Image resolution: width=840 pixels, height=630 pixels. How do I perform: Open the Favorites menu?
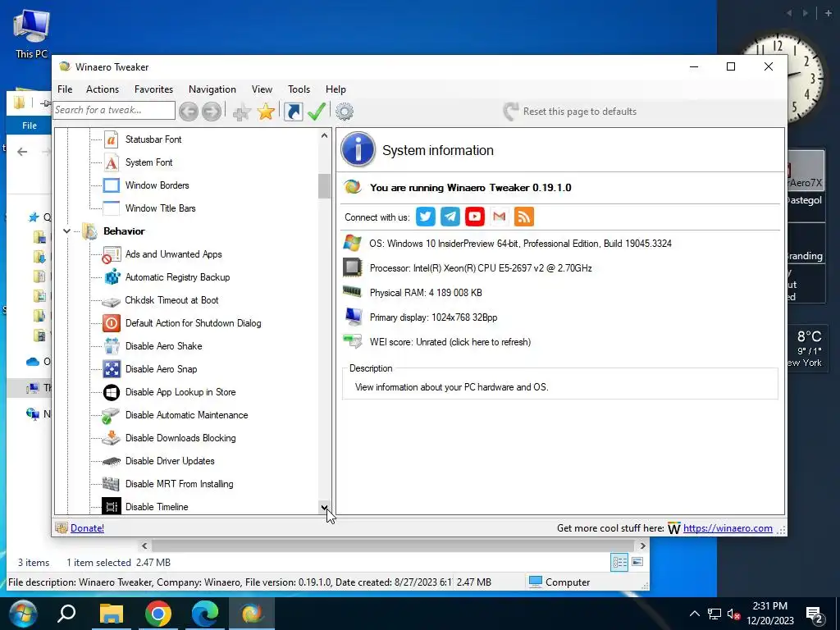click(153, 89)
